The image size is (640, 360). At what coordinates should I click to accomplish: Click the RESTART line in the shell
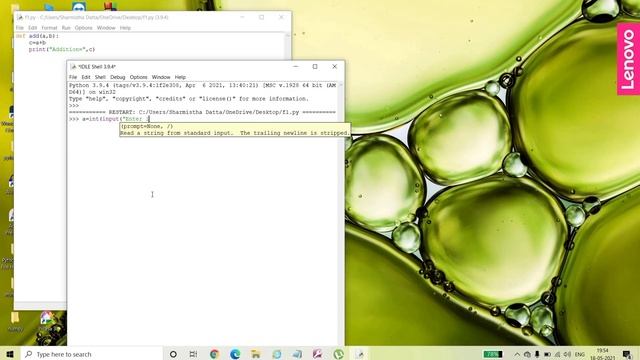coord(202,112)
